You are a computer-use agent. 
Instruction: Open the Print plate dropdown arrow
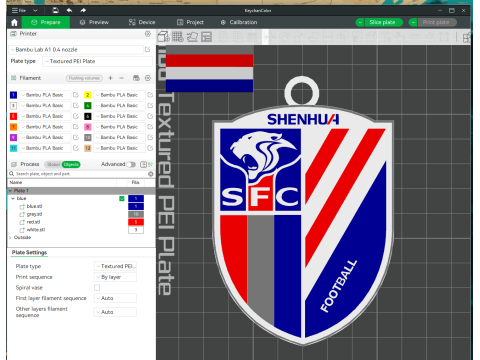413,22
